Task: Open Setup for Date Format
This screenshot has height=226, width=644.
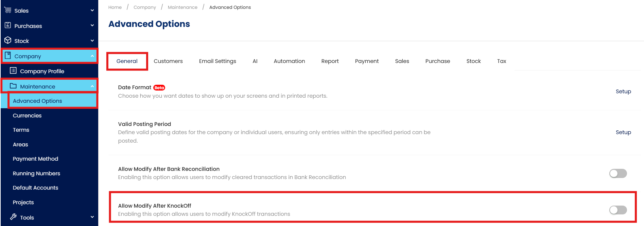Action: pyautogui.click(x=623, y=92)
